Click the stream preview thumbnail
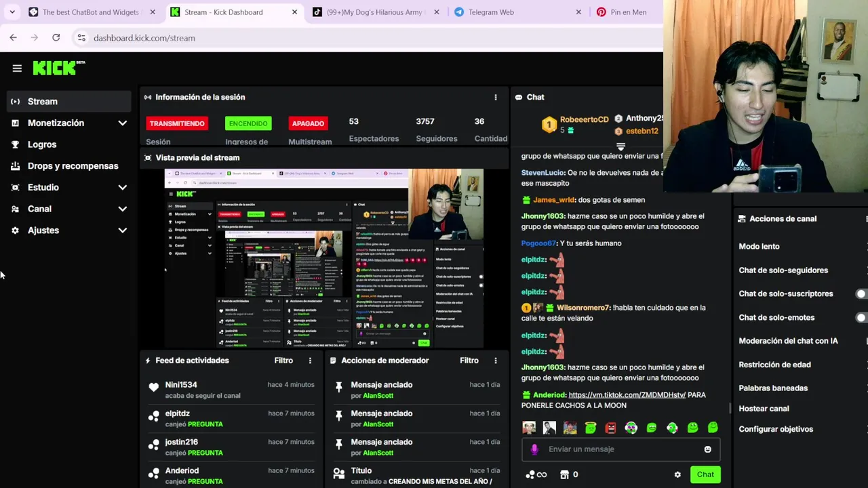The height and width of the screenshot is (488, 868). 324,258
